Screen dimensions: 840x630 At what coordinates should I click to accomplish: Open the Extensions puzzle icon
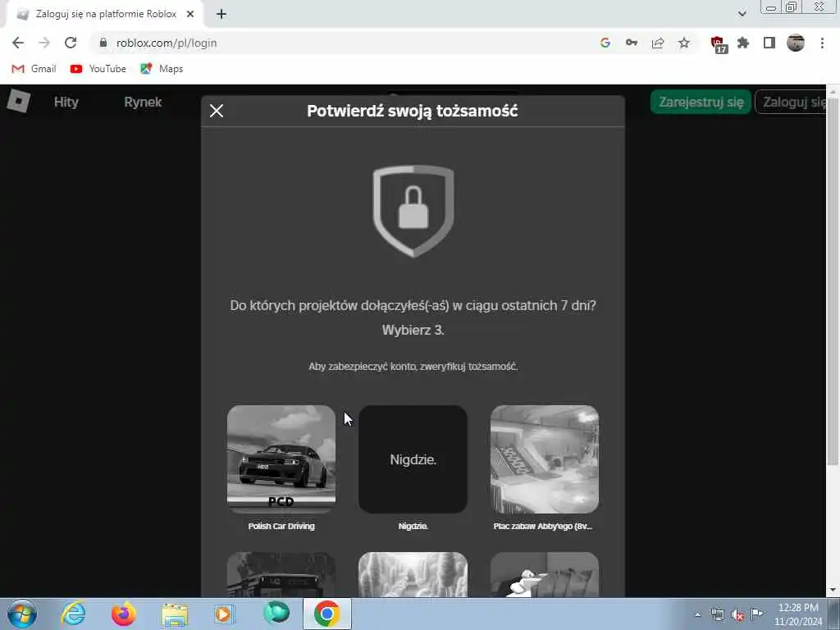743,43
